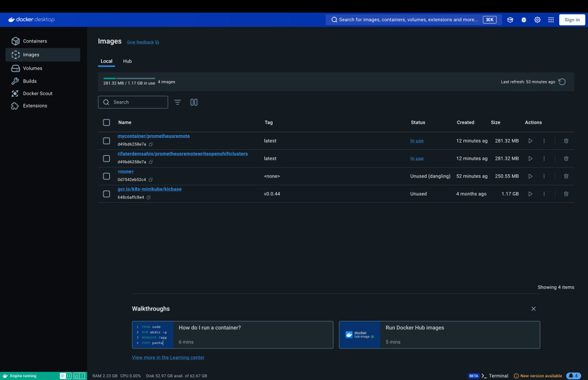Open more actions for kicbase image

point(544,194)
